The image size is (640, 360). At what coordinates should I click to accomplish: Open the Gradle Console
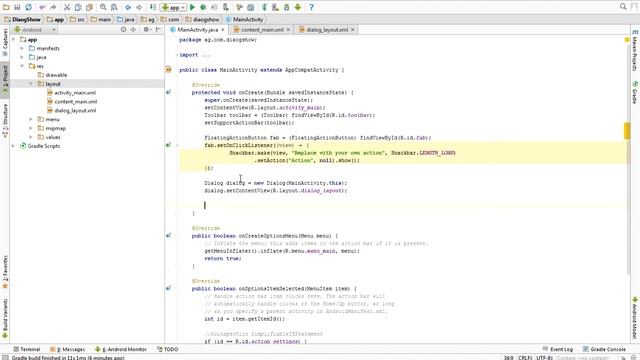tap(604, 349)
